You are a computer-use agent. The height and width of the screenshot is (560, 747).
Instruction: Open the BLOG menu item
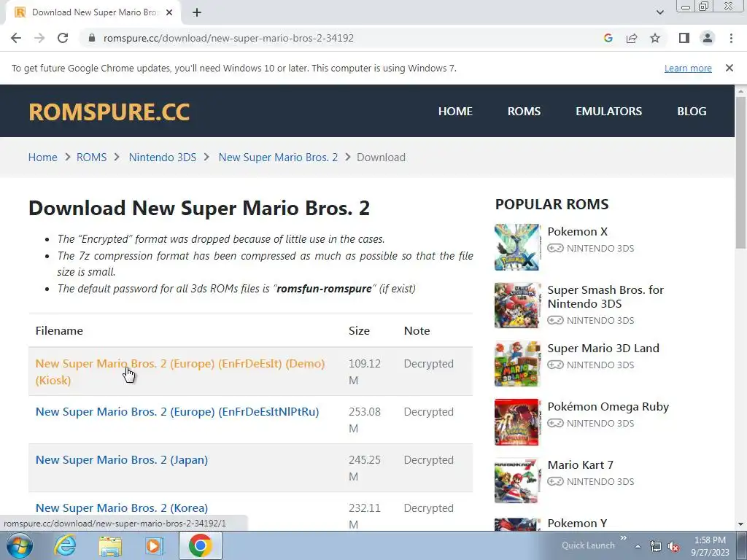[x=692, y=111]
